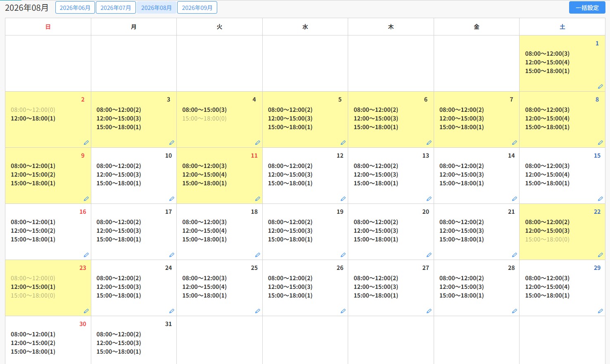Click the date number 30
610x364 pixels.
83,324
